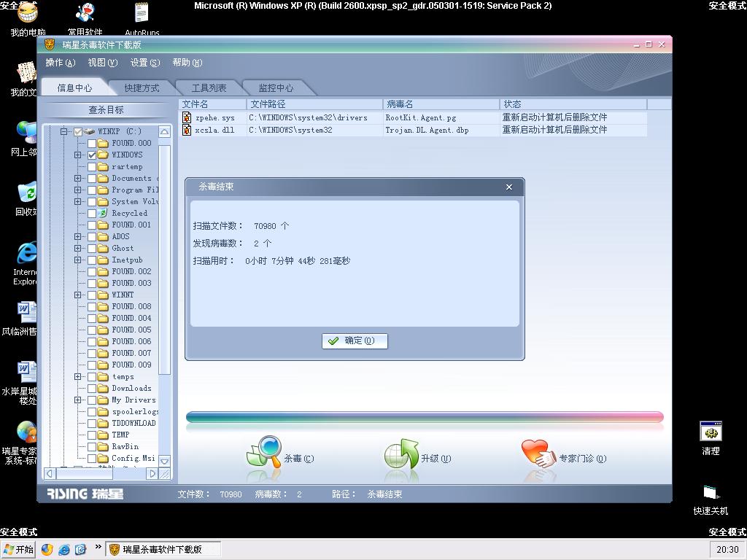
Task: Expand the My Drivers folder node
Action: tap(77, 400)
